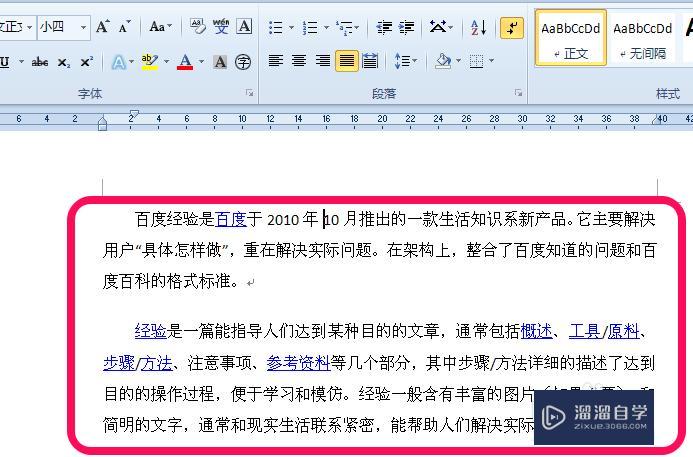Open the Line Spacing dropdown arrow
The image size is (693, 457).
[415, 61]
